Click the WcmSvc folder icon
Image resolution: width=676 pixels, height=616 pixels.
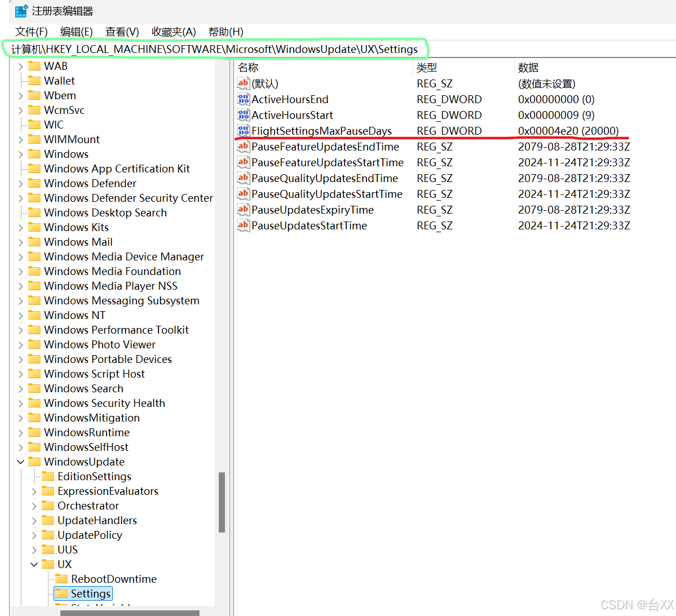coord(34,110)
